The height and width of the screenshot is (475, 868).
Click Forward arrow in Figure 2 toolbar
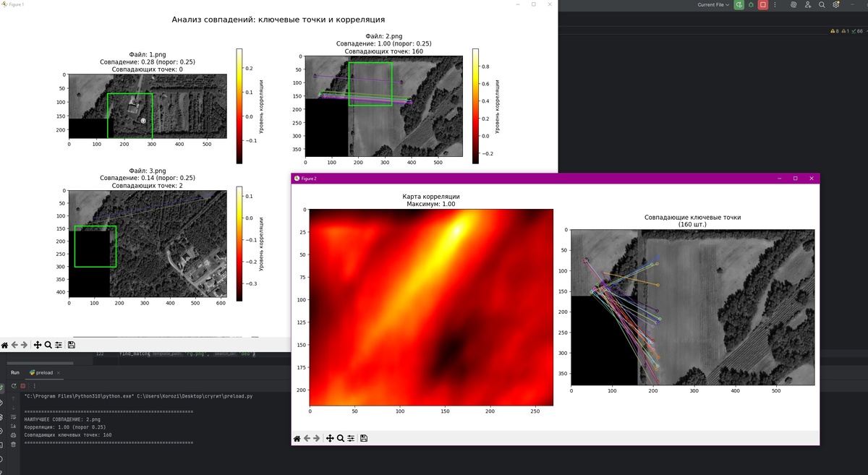(x=316, y=438)
